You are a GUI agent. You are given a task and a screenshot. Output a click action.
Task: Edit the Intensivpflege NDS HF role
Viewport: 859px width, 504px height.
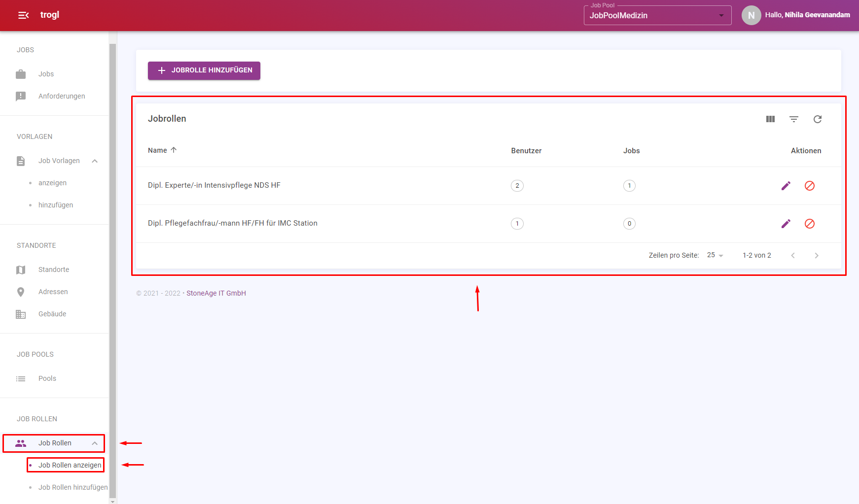click(786, 186)
